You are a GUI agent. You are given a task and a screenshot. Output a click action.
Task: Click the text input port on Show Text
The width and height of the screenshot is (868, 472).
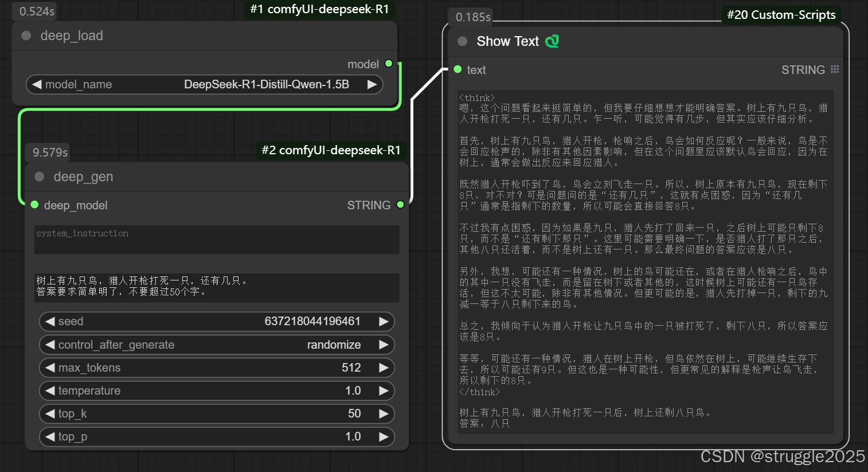(458, 69)
